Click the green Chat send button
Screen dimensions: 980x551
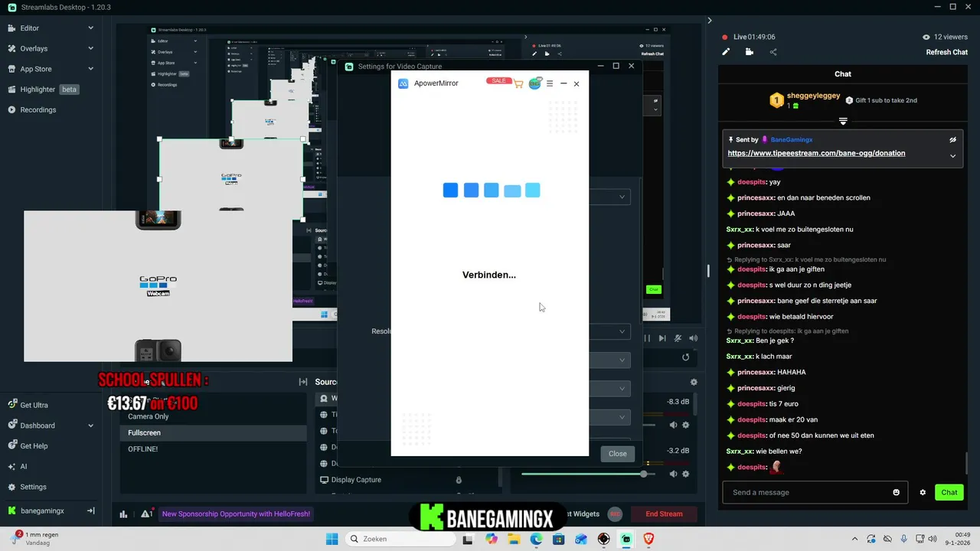click(949, 492)
